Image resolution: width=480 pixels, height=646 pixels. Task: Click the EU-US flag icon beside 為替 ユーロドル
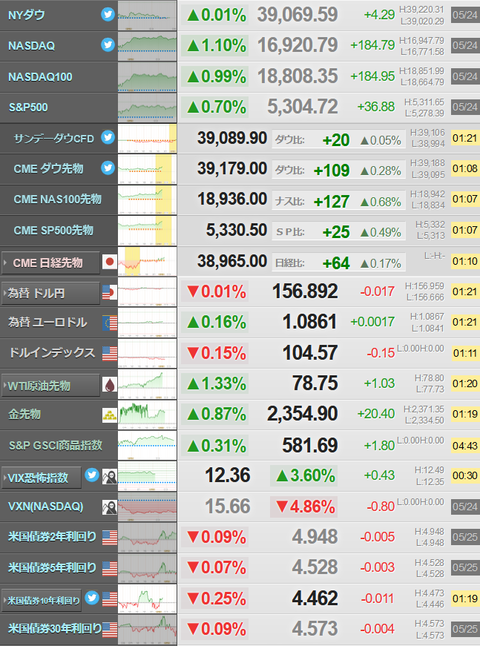point(110,323)
